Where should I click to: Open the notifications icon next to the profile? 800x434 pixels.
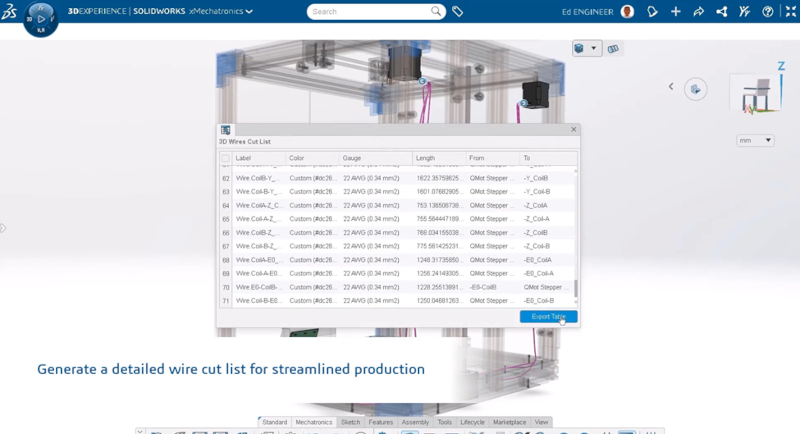651,12
